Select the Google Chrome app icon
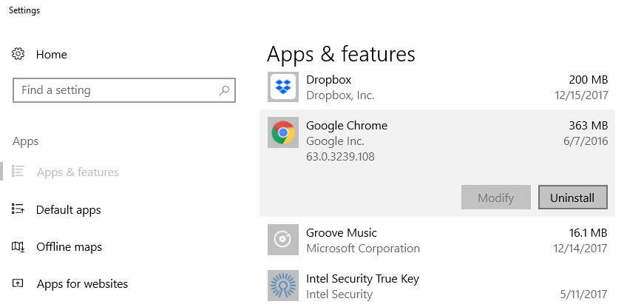This screenshot has width=644, height=307. click(283, 132)
